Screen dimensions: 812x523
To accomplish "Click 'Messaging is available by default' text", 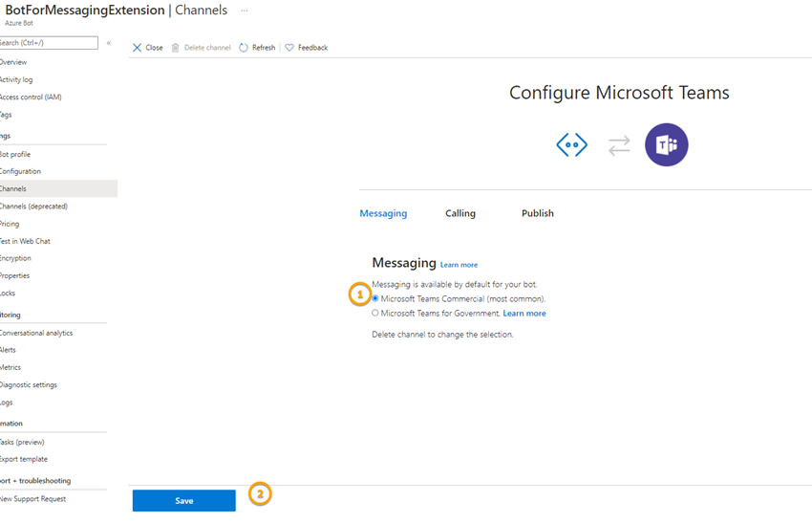I will point(455,285).
